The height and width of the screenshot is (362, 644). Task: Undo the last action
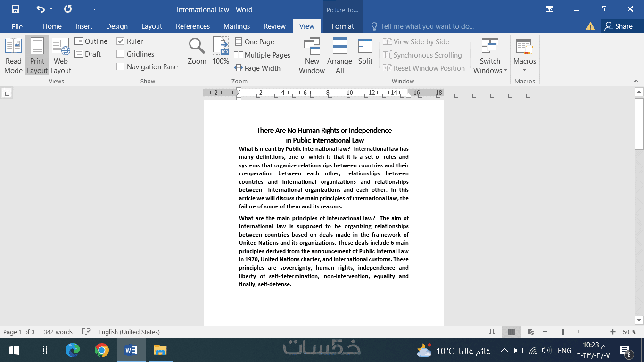pos(41,9)
